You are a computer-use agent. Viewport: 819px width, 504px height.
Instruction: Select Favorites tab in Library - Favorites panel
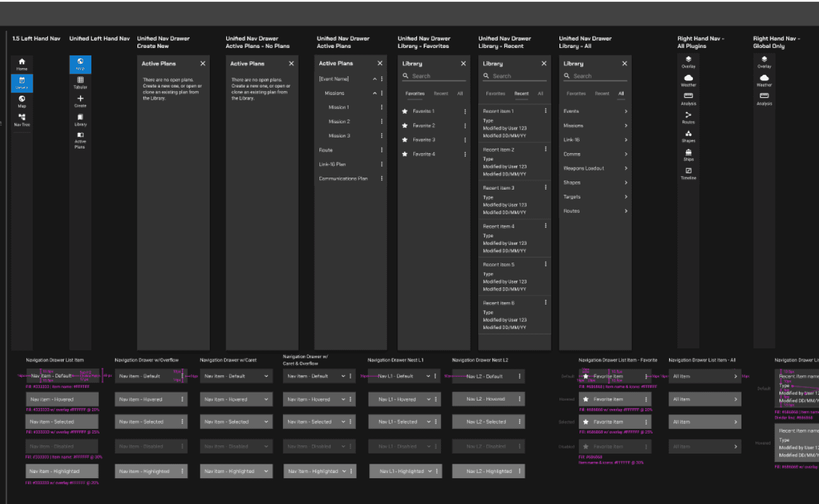(x=415, y=93)
